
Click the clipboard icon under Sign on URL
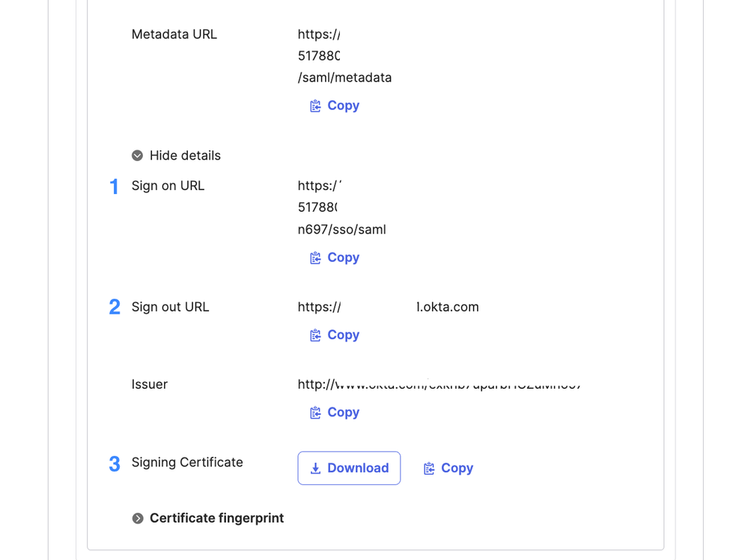tap(315, 258)
